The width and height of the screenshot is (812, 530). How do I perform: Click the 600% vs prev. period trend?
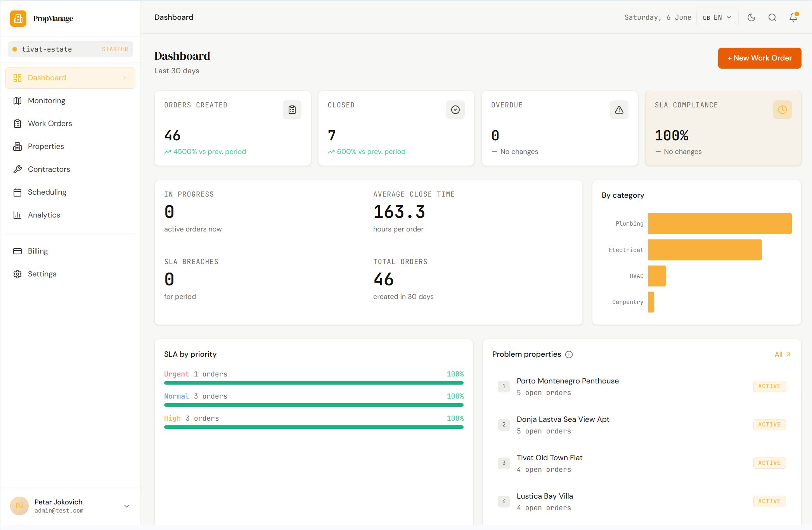[367, 152]
